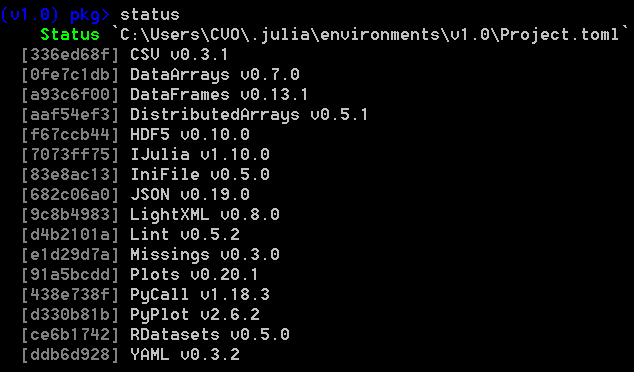This screenshot has width=634, height=372.
Task: Click the [ddb6d928] hash beside YAML
Action: (70, 355)
